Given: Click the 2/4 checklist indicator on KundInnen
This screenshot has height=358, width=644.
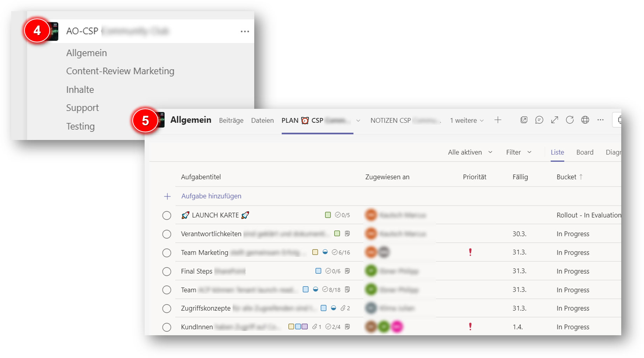Looking at the screenshot, I should [333, 327].
